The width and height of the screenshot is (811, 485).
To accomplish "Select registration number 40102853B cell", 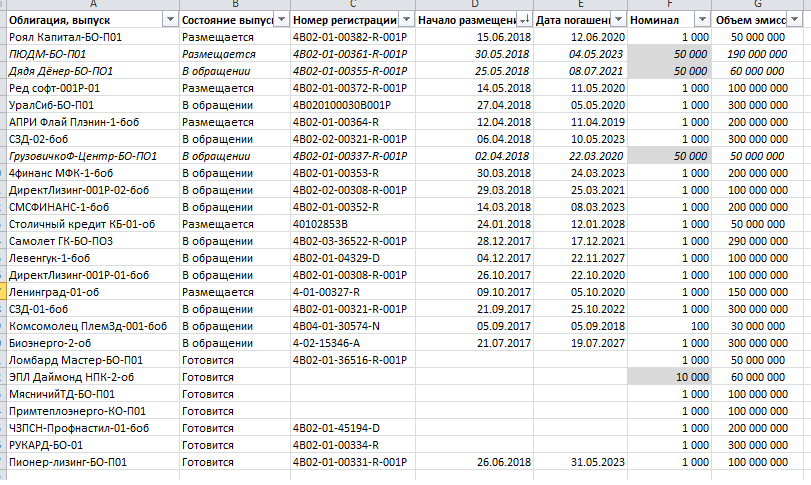I will 353,224.
